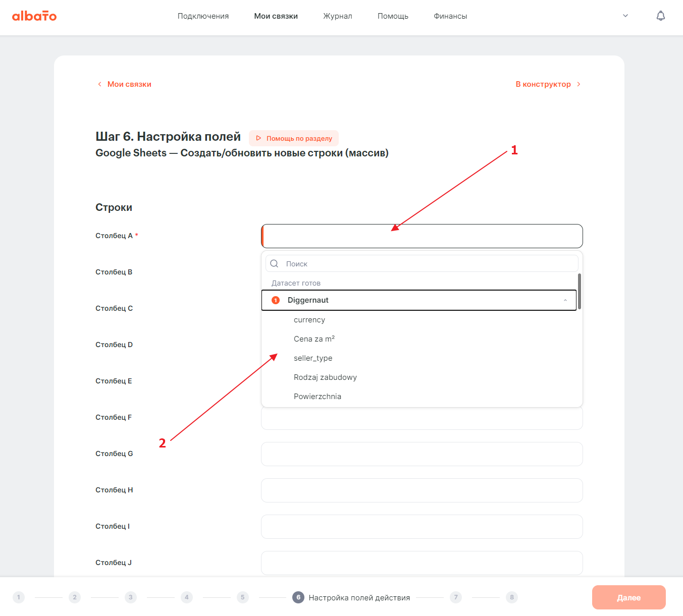Open the Помощь menu item
The height and width of the screenshot is (616, 683).
(393, 16)
